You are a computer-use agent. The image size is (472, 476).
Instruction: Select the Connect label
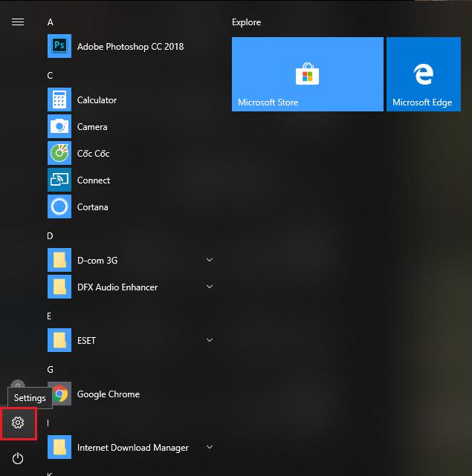pyautogui.click(x=94, y=180)
